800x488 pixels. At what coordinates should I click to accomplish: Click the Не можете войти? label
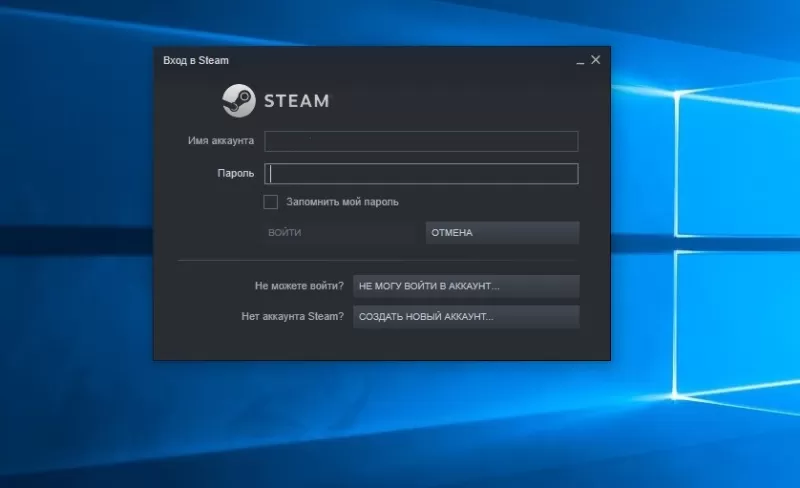click(299, 286)
